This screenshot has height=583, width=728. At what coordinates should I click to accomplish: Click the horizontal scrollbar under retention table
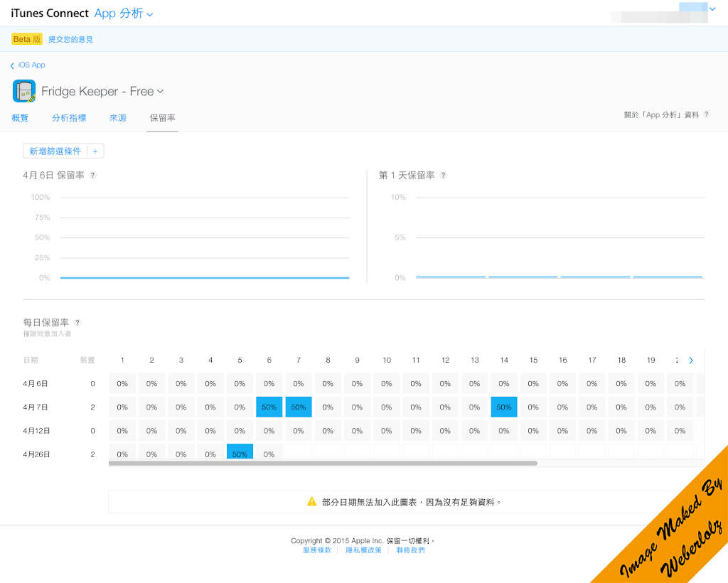click(x=323, y=463)
